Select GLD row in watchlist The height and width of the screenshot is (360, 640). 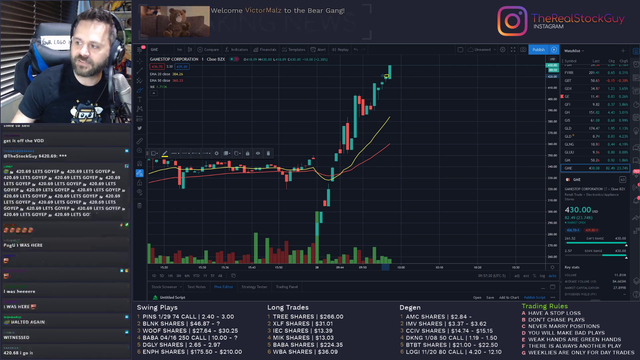click(595, 128)
